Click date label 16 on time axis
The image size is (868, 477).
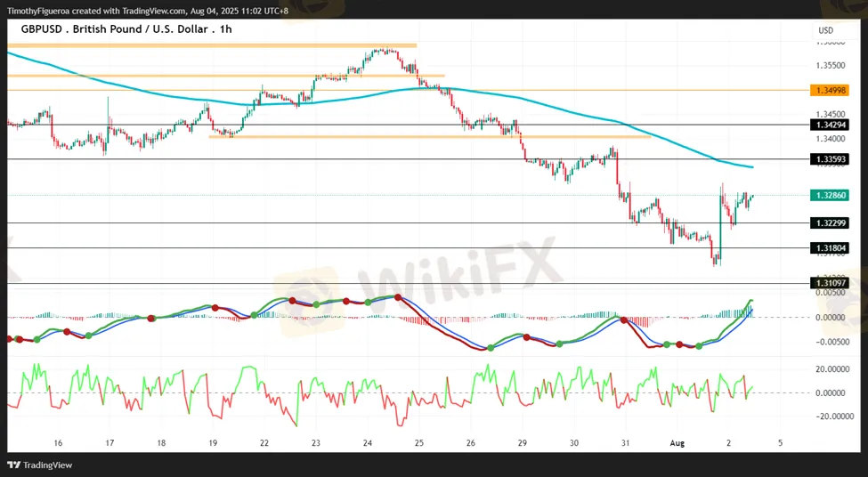[x=58, y=443]
